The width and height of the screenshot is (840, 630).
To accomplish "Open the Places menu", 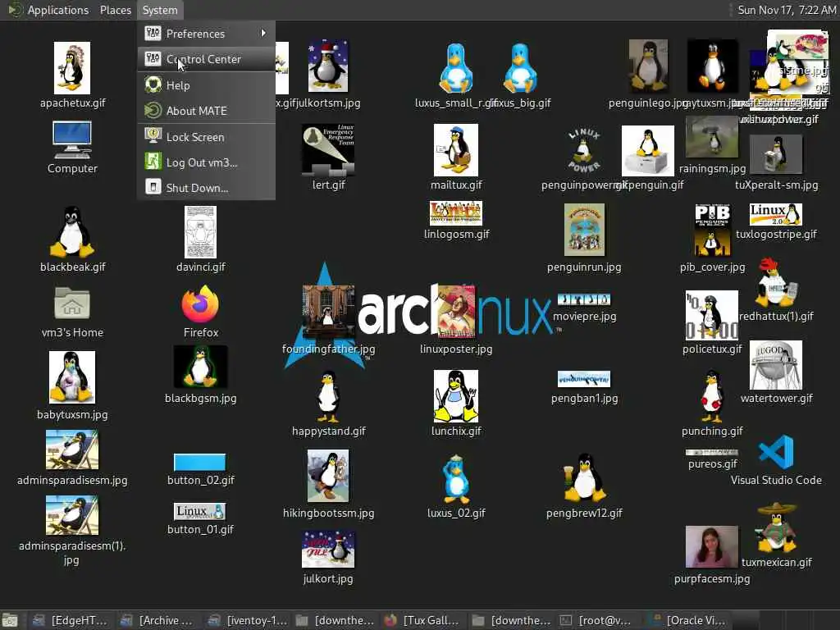I will (115, 10).
